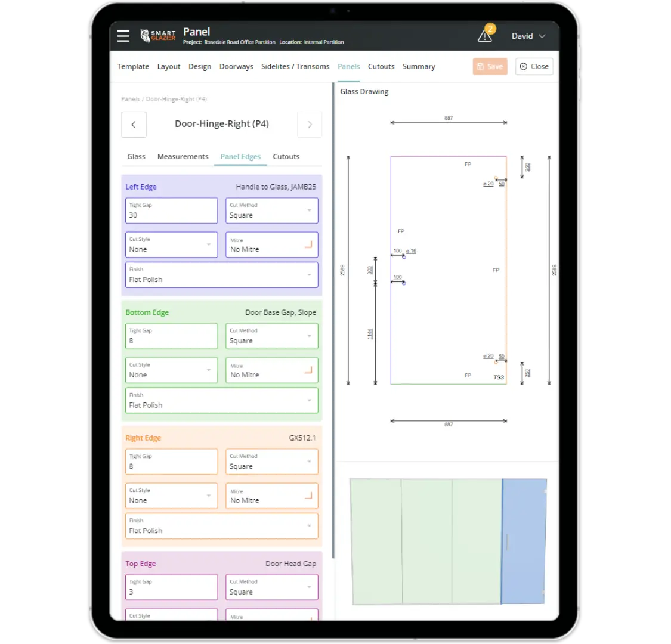Edit Bottom Edge Tight Gap field

click(171, 336)
